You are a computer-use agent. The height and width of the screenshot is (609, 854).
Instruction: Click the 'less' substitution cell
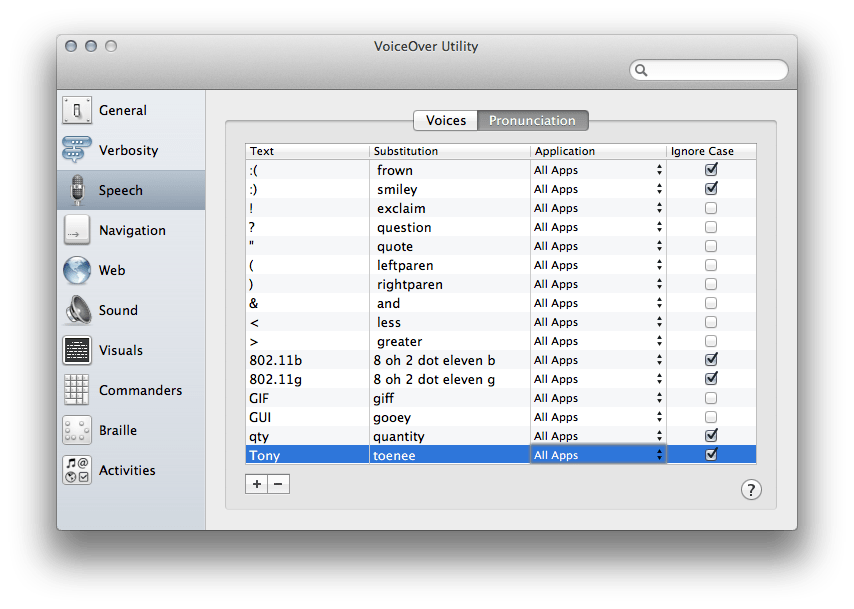pyautogui.click(x=450, y=322)
